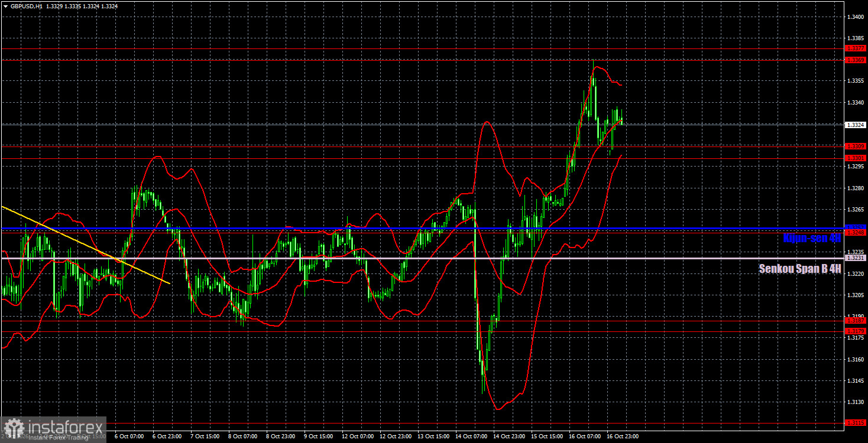
Task: Click the 8 Oct 23:00 time label
Action: [x=280, y=437]
